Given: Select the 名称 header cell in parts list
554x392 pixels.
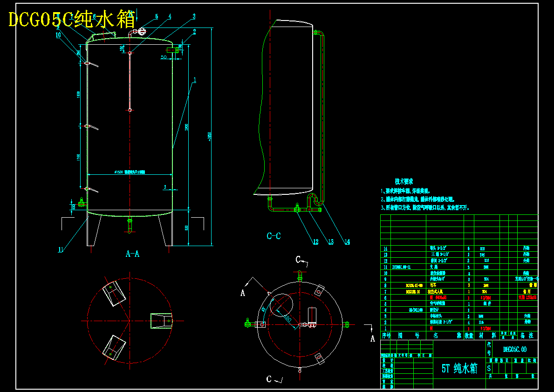Looking at the screenshot, I should [446, 336].
